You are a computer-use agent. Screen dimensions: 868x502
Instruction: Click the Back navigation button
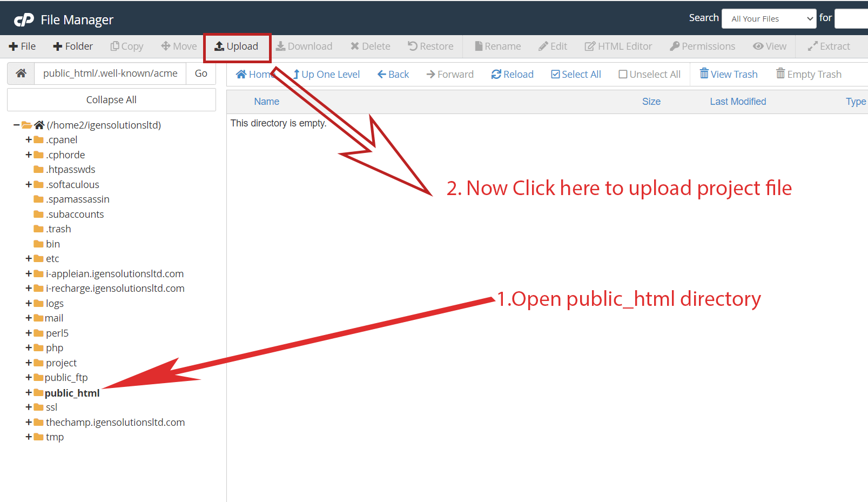click(393, 75)
